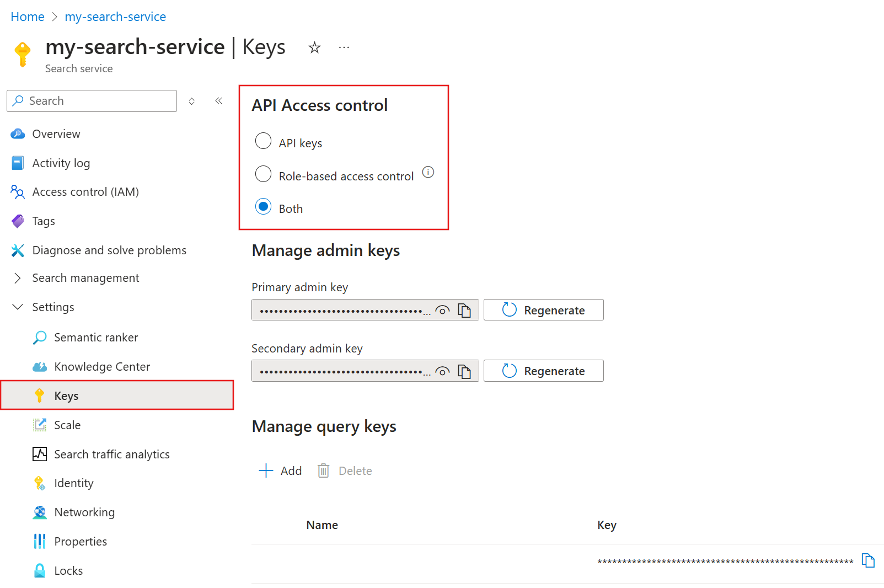Collapse the Settings section
This screenshot has width=884, height=588.
[x=17, y=307]
